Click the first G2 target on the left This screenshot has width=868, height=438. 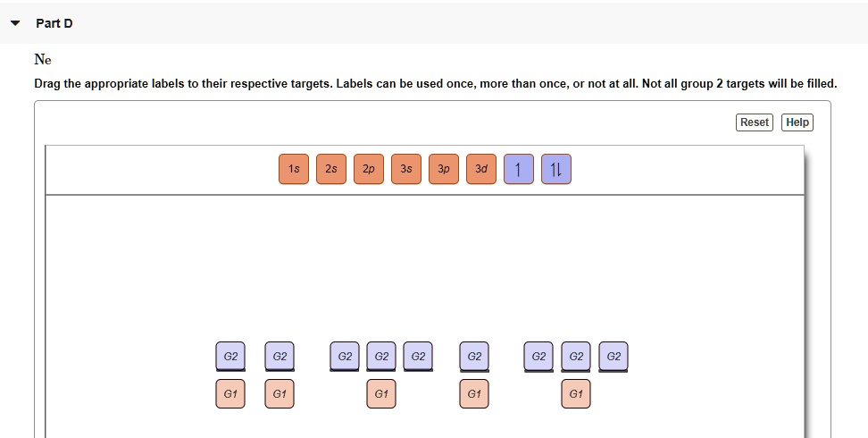tap(230, 356)
